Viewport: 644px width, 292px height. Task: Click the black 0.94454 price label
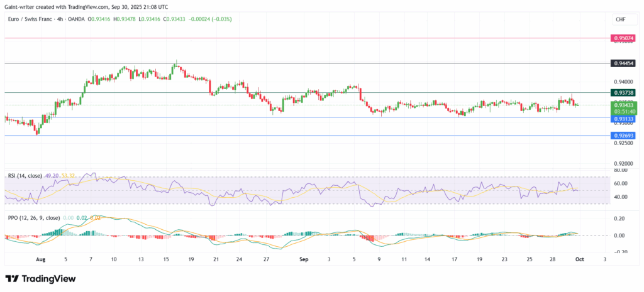coord(625,63)
